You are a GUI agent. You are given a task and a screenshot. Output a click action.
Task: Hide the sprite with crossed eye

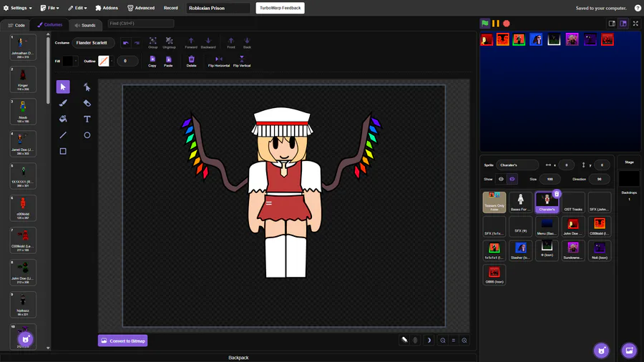[512, 179]
